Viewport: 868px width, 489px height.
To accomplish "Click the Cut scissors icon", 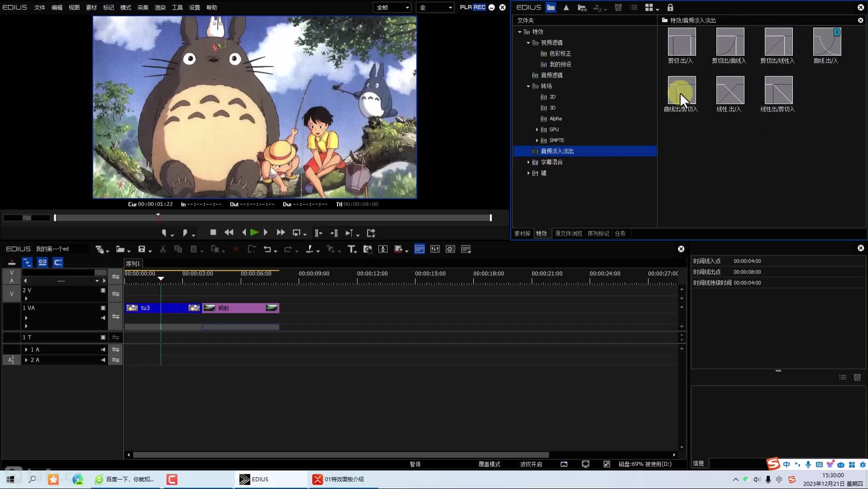I will 163,249.
